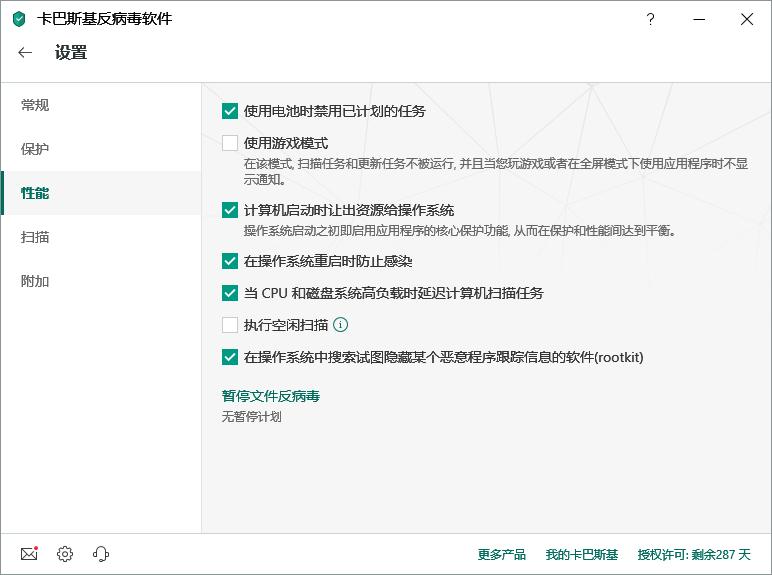Select the 性能 settings tab

101,193
